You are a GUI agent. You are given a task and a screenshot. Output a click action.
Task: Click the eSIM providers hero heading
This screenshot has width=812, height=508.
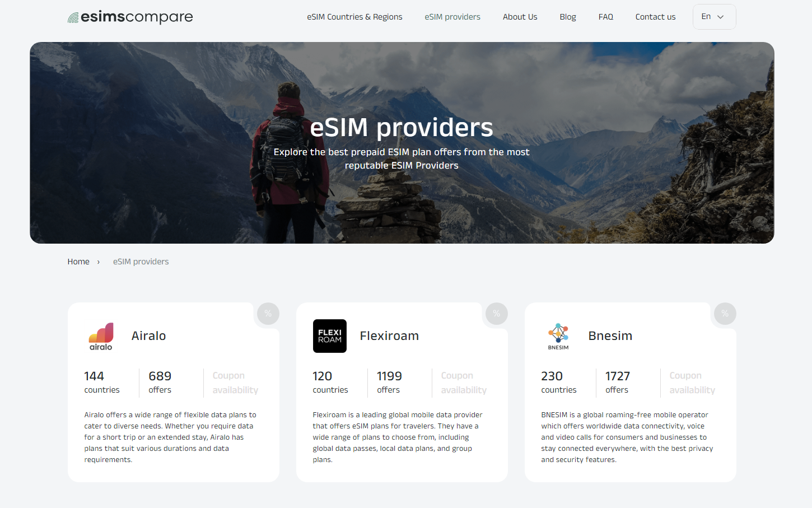tap(402, 127)
